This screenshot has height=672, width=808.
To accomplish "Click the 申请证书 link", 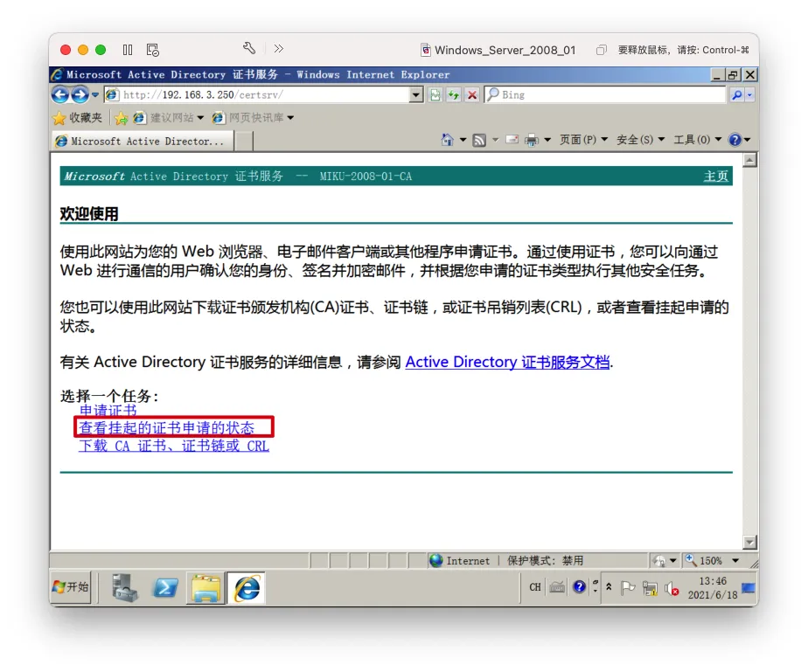I will pos(108,411).
